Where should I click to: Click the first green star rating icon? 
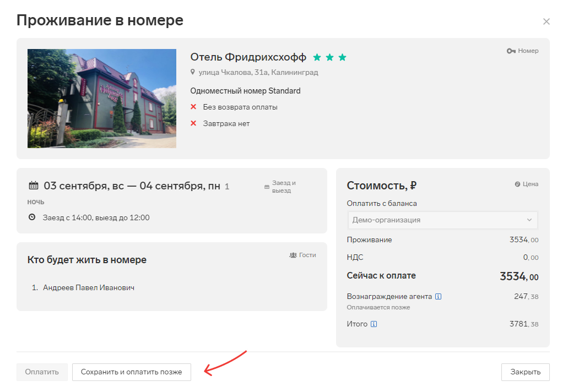pos(317,57)
